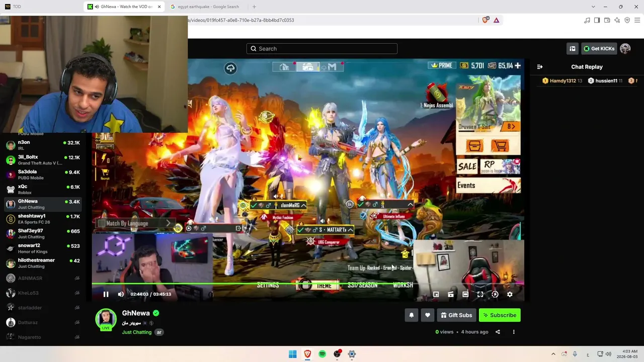Open Shaf3ey97 channel from sidebar
The height and width of the screenshot is (362, 644).
point(43,233)
